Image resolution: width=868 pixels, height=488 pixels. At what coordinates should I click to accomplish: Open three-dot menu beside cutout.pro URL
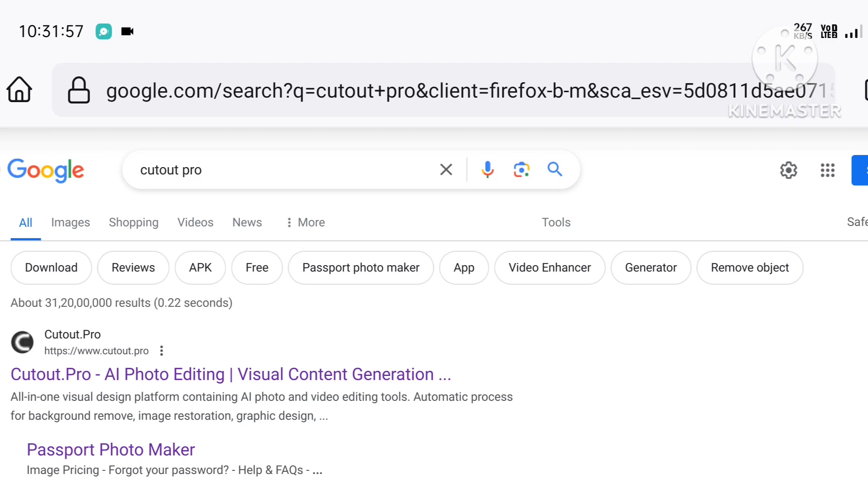click(x=161, y=351)
